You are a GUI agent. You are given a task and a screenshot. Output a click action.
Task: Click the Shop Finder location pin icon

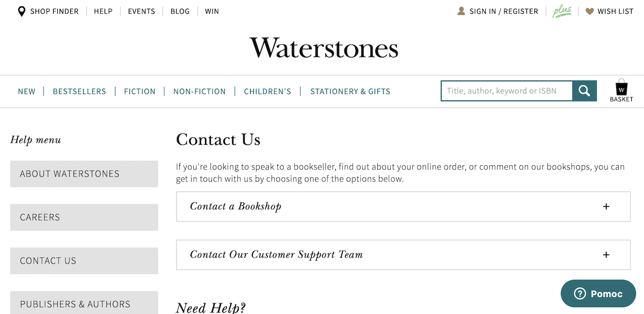pos(21,11)
